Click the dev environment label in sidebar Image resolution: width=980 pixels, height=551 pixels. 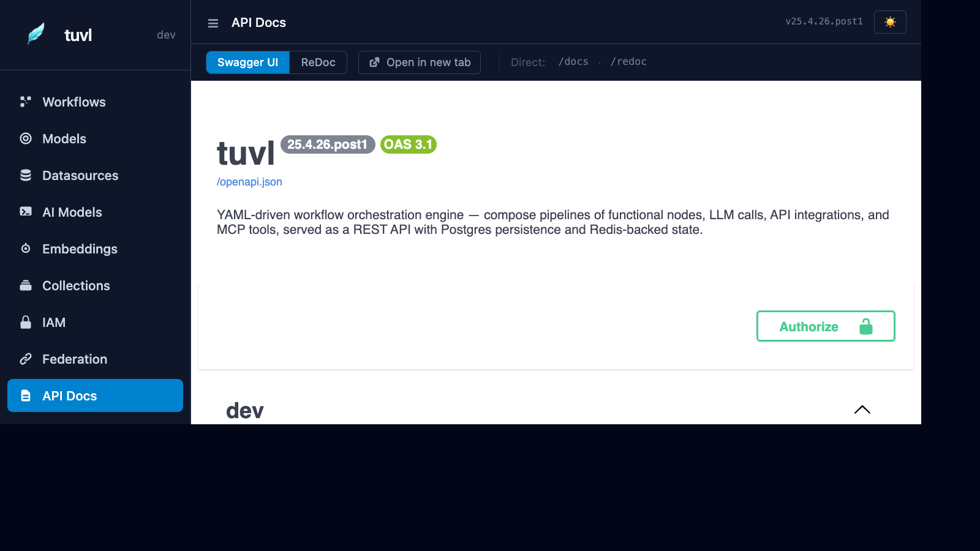166,35
